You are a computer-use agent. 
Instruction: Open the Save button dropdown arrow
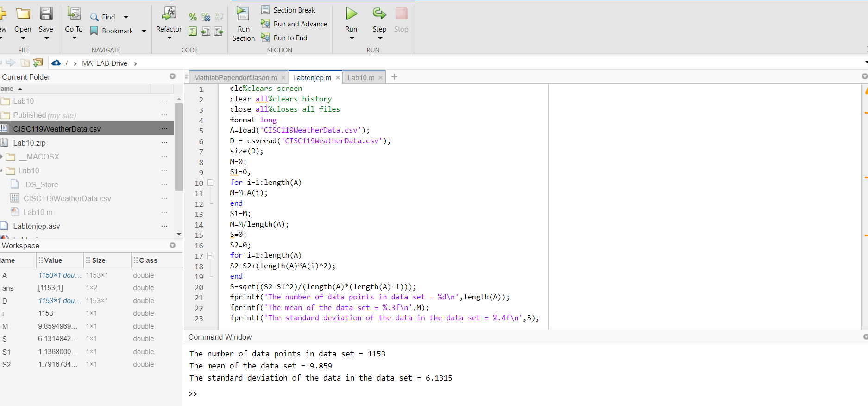click(x=46, y=38)
